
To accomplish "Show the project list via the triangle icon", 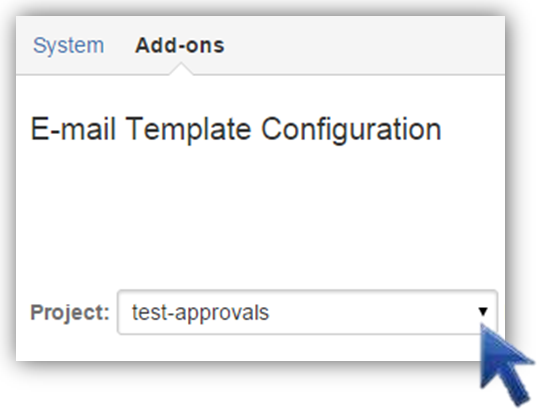I will pyautogui.click(x=483, y=311).
